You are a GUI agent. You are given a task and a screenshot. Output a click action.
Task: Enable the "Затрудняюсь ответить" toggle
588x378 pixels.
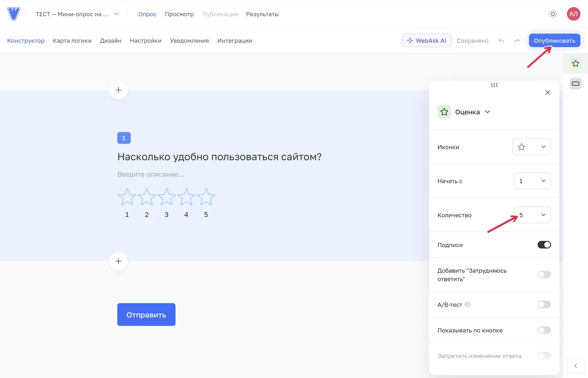click(x=544, y=275)
